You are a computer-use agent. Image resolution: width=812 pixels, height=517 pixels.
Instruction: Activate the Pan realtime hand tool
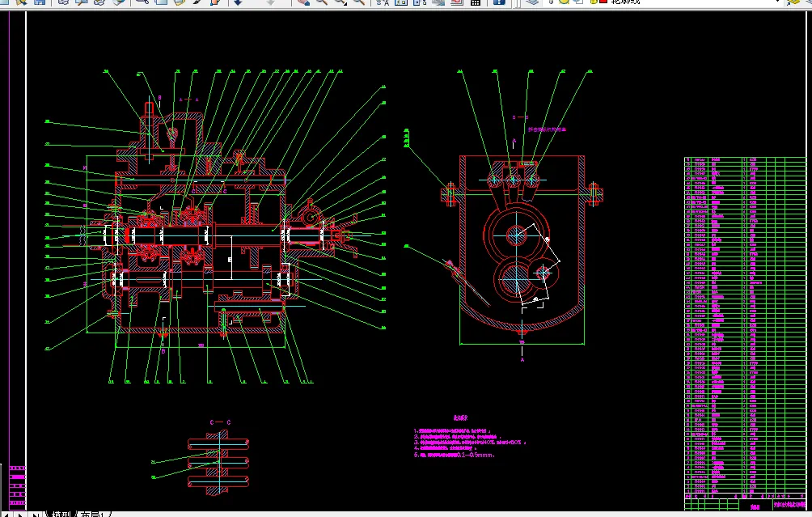[302, 2]
